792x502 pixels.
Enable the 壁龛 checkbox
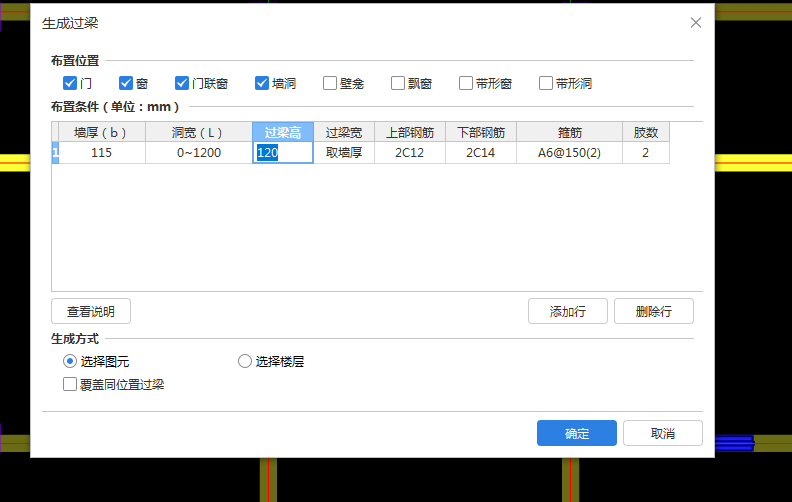click(x=330, y=83)
